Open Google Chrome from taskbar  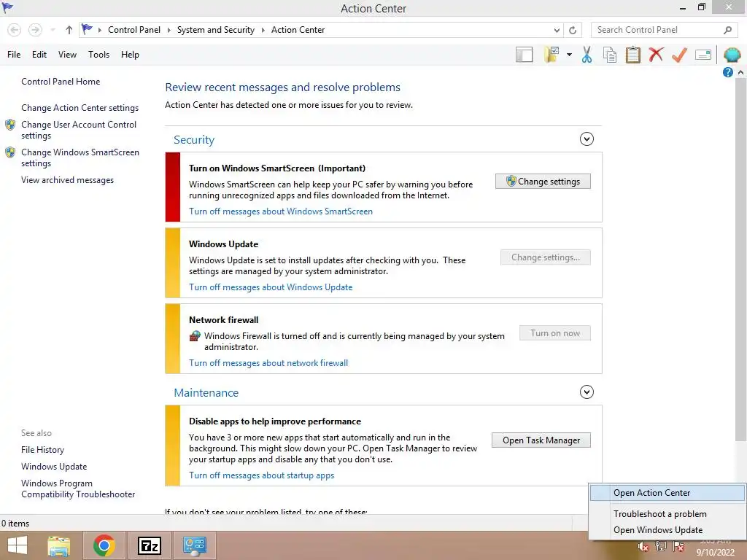coord(104,545)
